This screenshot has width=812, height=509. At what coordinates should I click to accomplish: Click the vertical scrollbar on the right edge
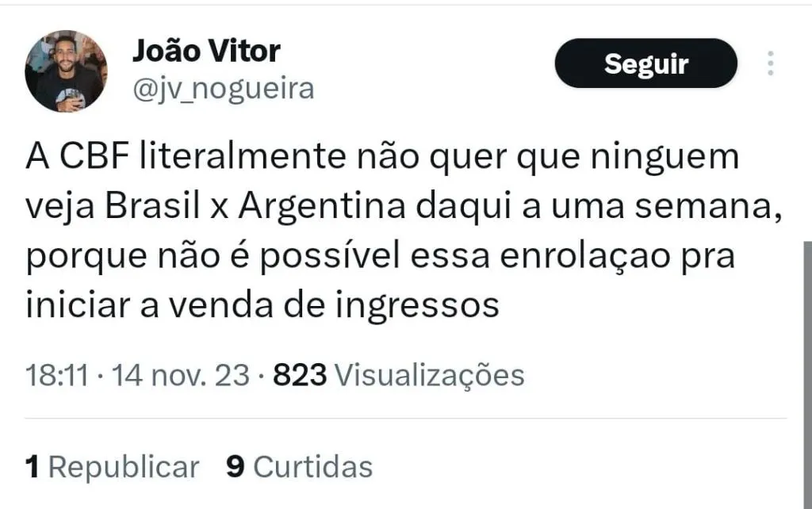[807, 374]
